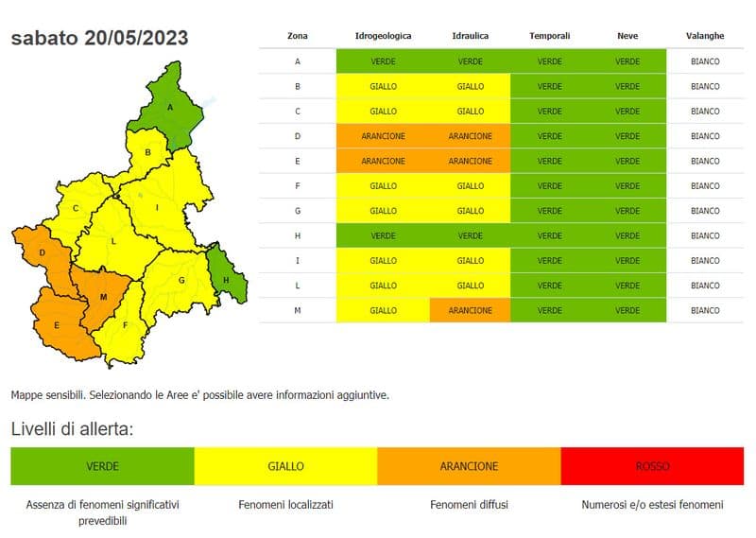This screenshot has height=538, width=756.
Task: Select zone L on the map
Action: click(112, 241)
